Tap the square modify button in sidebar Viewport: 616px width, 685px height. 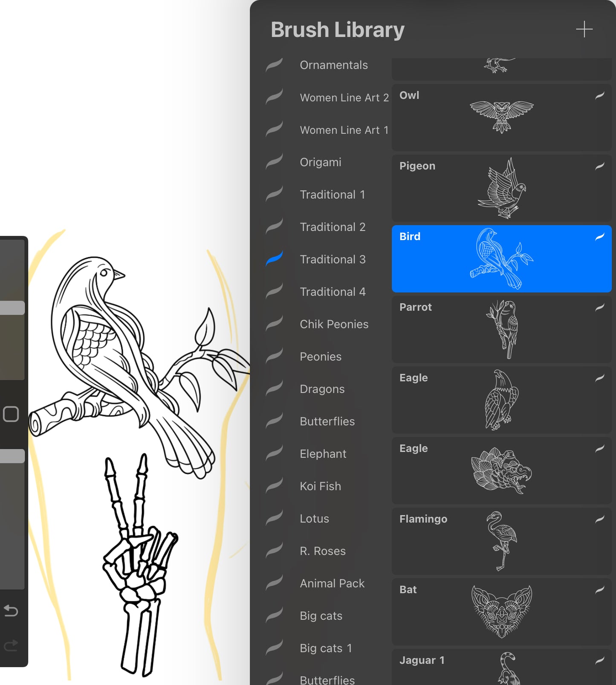11,414
